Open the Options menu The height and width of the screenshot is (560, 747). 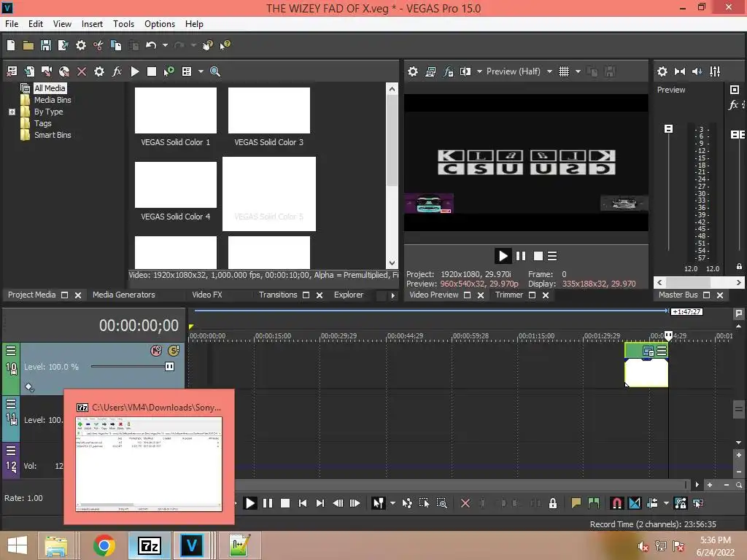point(160,24)
